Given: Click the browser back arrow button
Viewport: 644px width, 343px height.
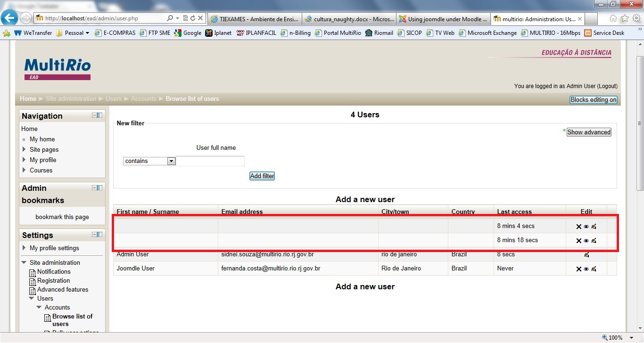Looking at the screenshot, I should pyautogui.click(x=9, y=18).
